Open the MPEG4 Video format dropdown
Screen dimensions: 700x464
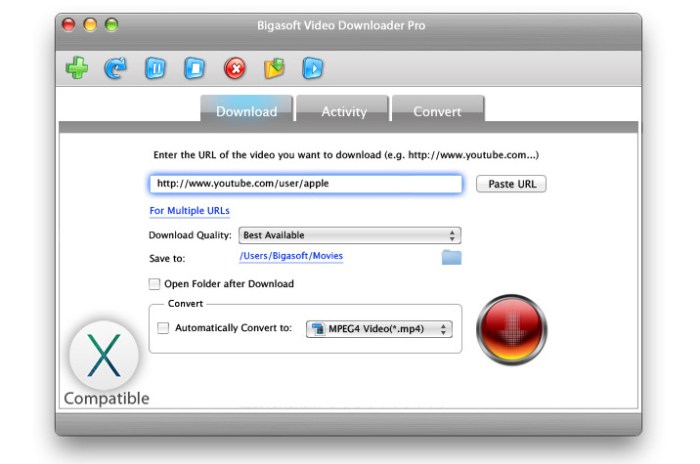pos(379,329)
